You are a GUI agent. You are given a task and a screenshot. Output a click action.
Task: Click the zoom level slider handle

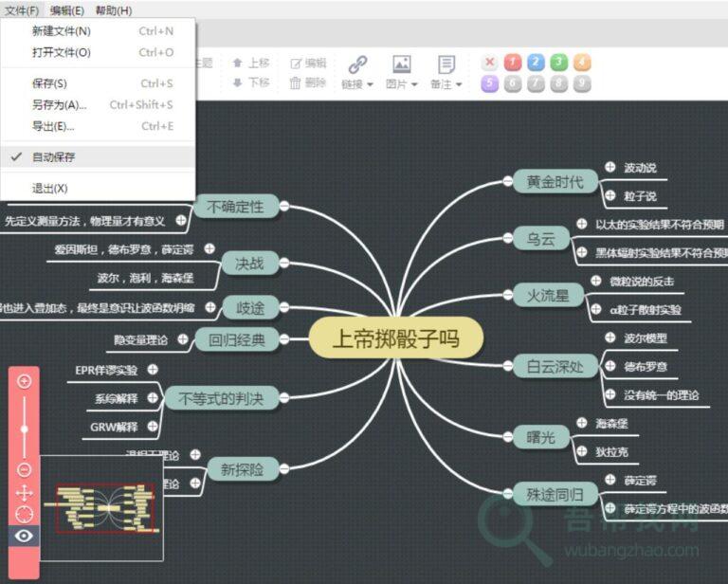tap(25, 429)
